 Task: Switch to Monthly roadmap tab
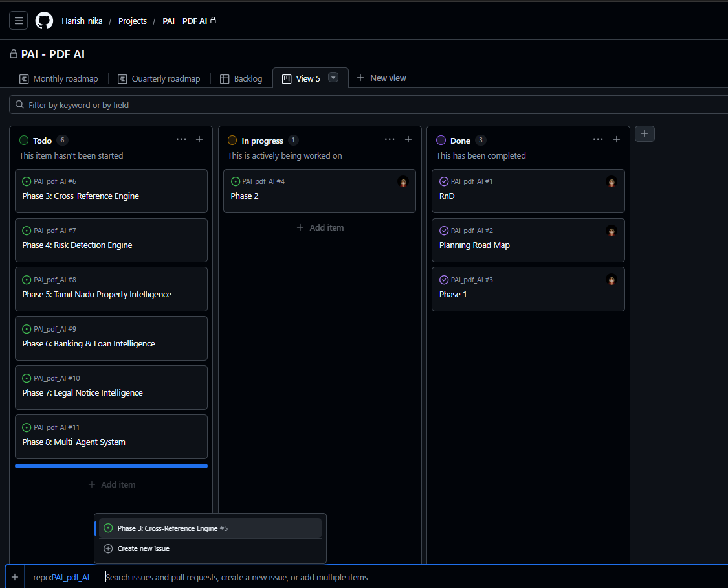tap(58, 78)
